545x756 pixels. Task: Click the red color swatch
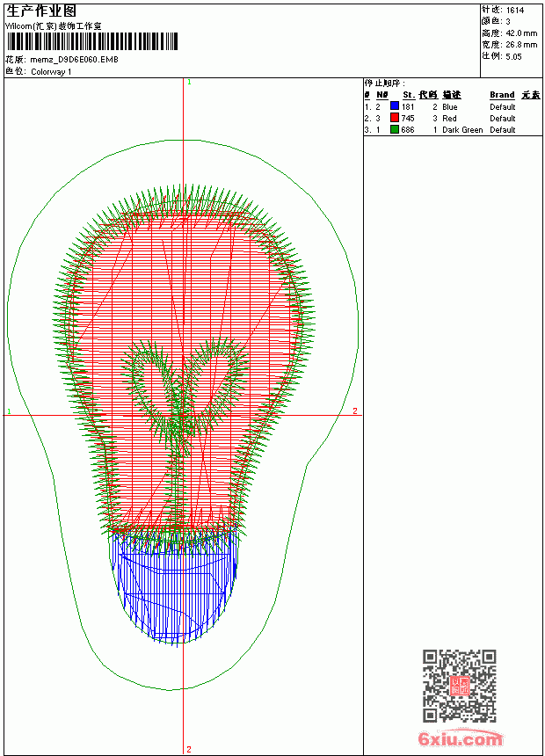coord(395,118)
